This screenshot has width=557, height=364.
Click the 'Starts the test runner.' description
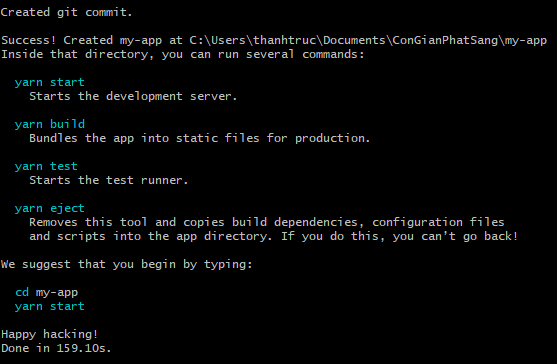tap(108, 180)
